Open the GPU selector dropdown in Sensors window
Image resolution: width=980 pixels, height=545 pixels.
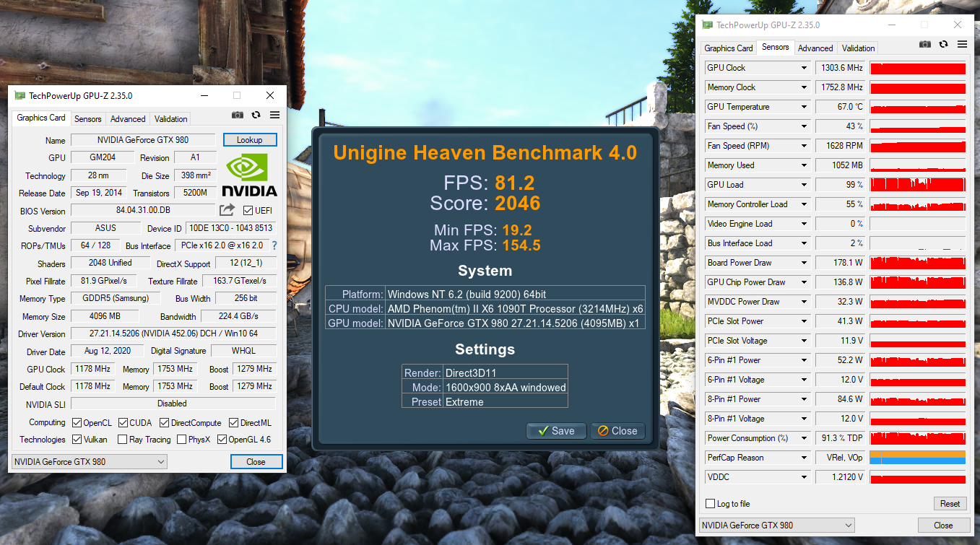(x=777, y=525)
